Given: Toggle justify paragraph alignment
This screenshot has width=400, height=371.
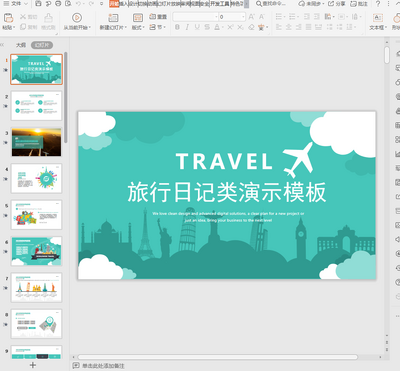Looking at the screenshot, I should pos(309,27).
